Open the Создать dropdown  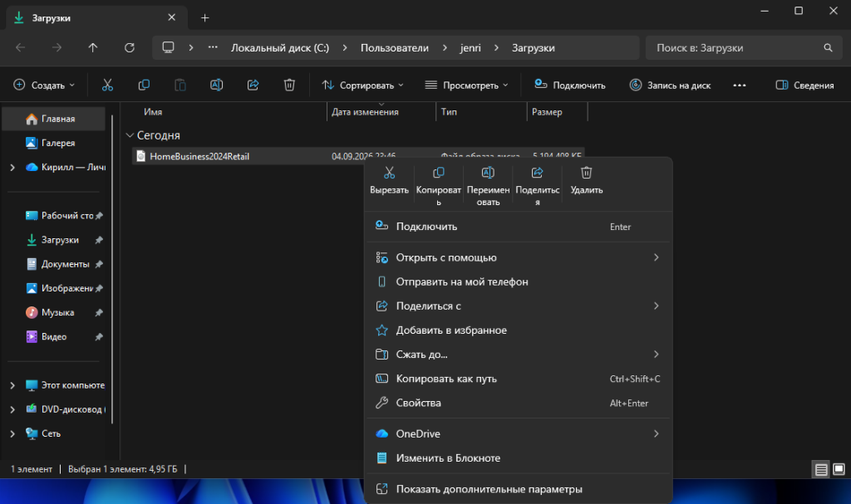point(44,86)
